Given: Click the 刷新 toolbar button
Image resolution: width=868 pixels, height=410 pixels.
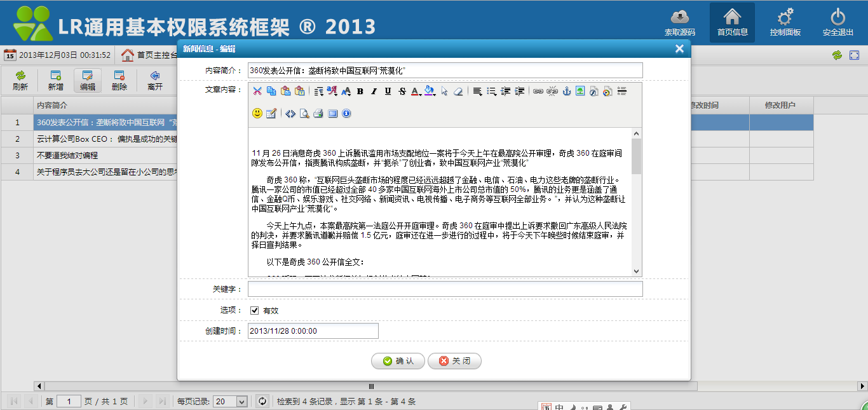Looking at the screenshot, I should coord(20,81).
